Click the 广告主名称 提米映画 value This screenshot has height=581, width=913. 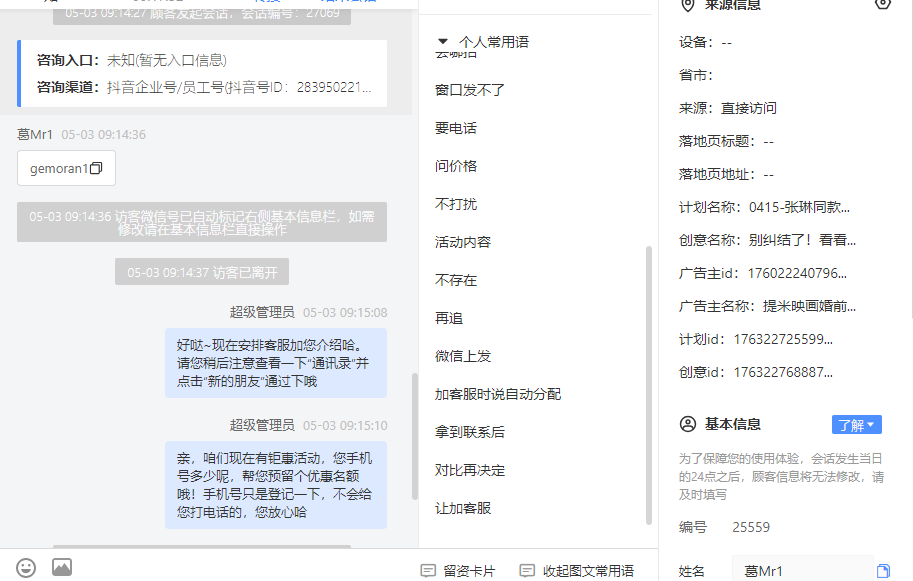pyautogui.click(x=809, y=306)
